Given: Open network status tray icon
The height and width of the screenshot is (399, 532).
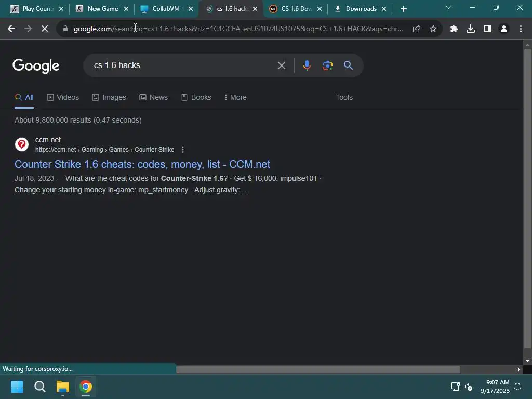Looking at the screenshot, I should pyautogui.click(x=455, y=387).
